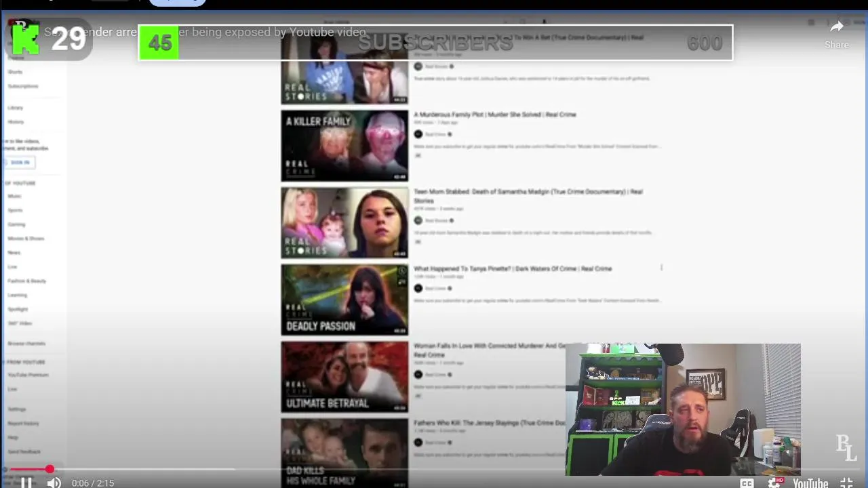The width and height of the screenshot is (868, 488).
Task: Mute the video with the speaker icon
Action: pyautogui.click(x=54, y=483)
